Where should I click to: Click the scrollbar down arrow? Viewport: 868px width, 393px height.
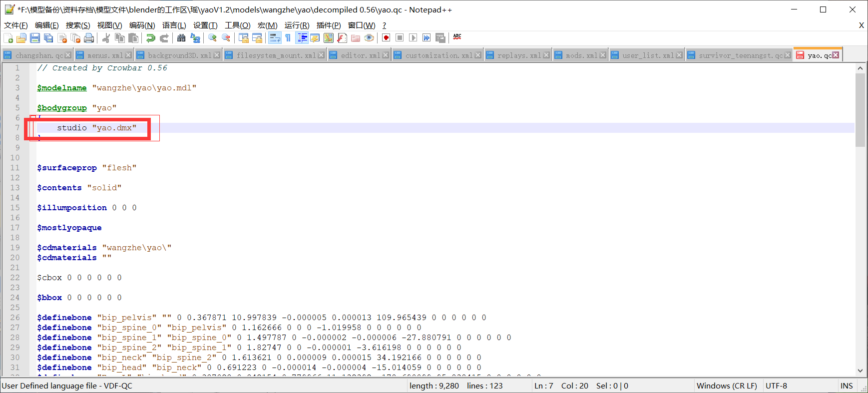pyautogui.click(x=860, y=371)
